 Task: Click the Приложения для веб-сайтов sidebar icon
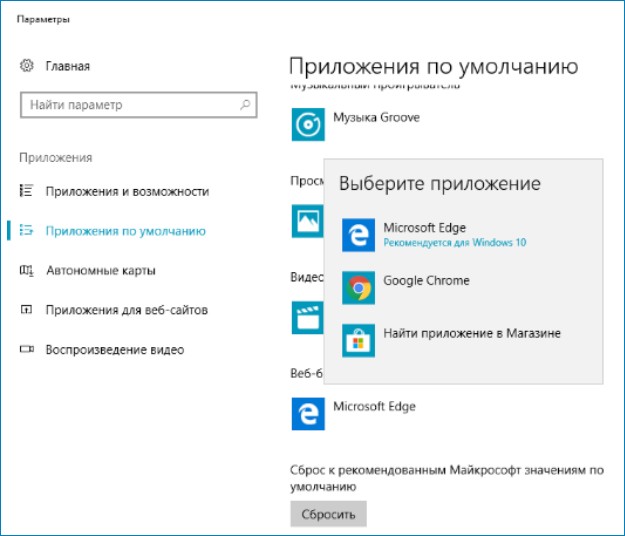[x=27, y=310]
